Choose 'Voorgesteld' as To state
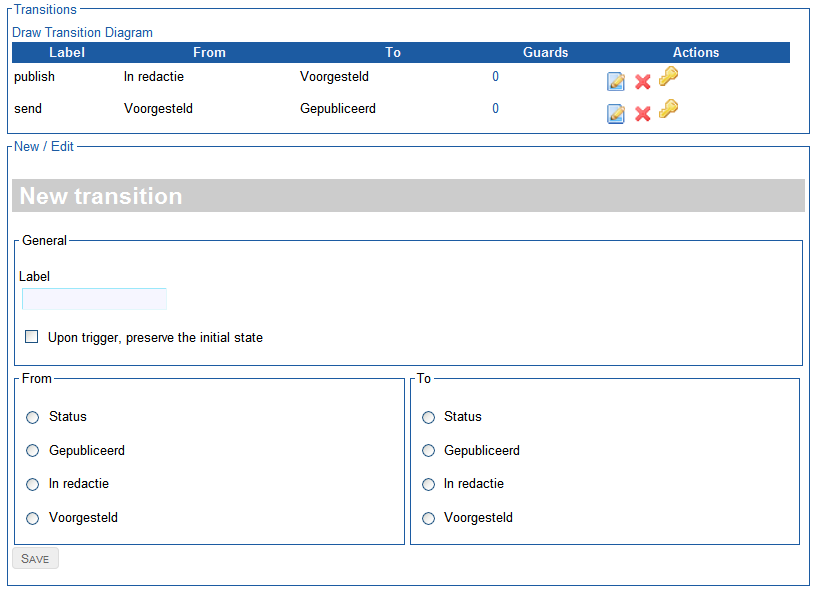Screen dimensions: 823x594 click(428, 518)
